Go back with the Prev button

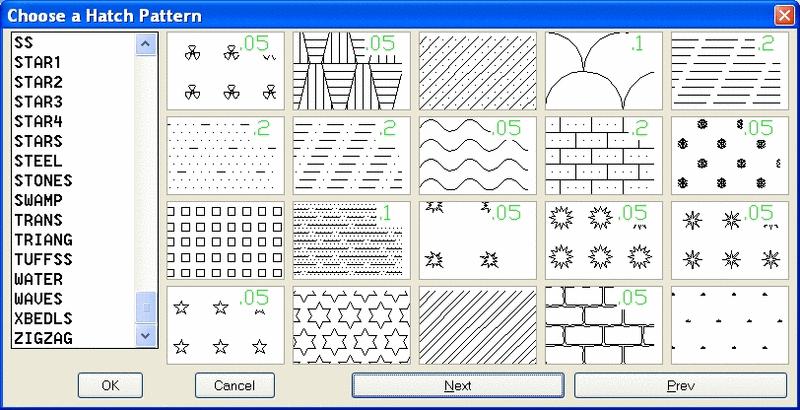[681, 386]
